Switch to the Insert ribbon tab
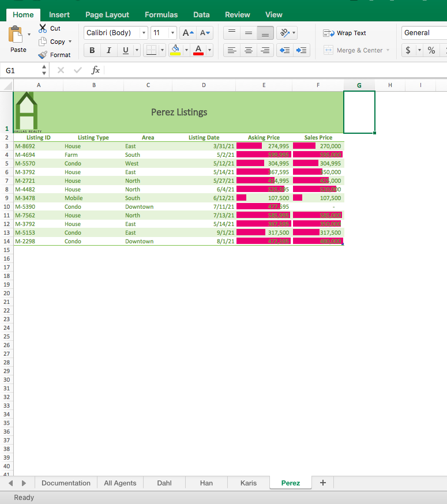Viewport: 447px width, 504px height. click(59, 15)
